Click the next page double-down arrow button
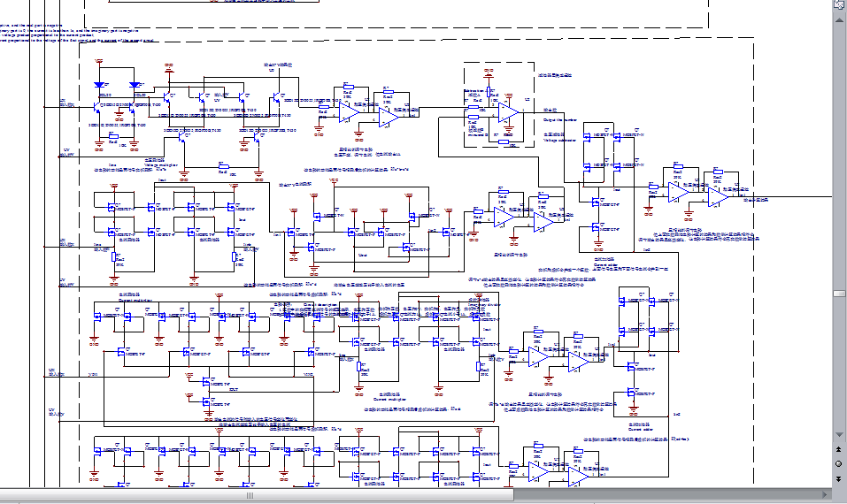Image resolution: width=847 pixels, height=504 pixels. point(838,478)
